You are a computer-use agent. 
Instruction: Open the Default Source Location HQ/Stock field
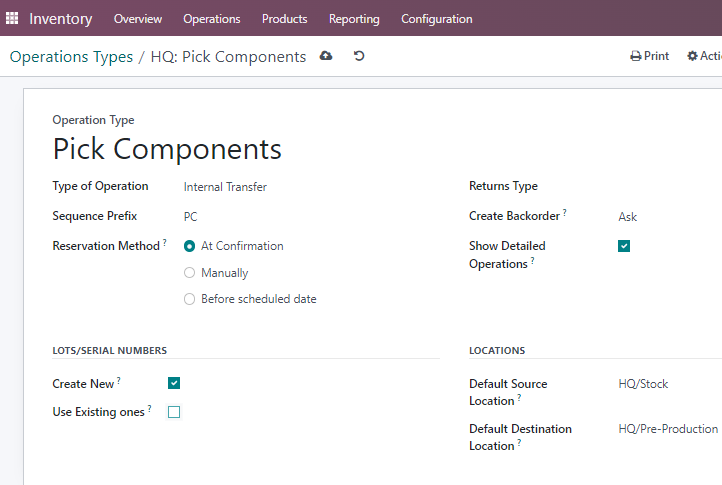point(670,384)
